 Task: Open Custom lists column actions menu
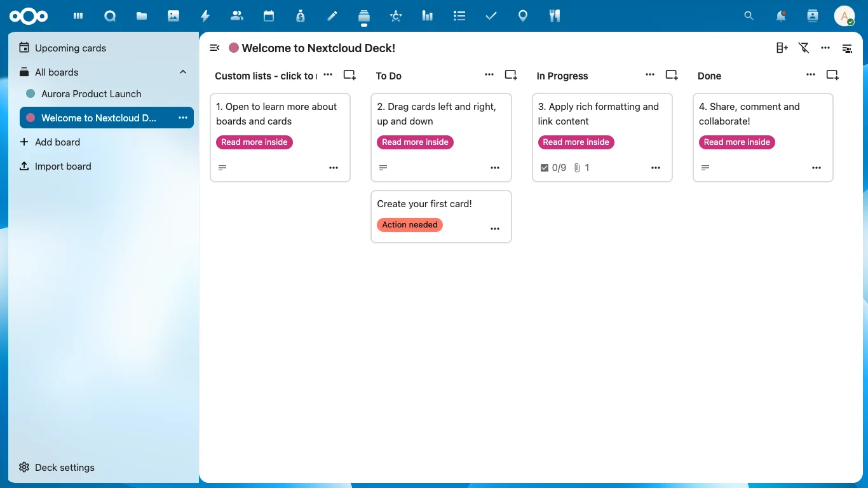point(328,74)
